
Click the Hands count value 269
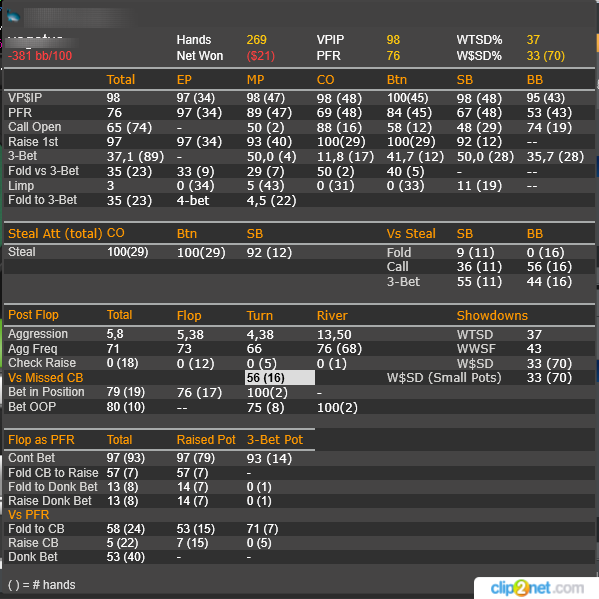click(257, 40)
